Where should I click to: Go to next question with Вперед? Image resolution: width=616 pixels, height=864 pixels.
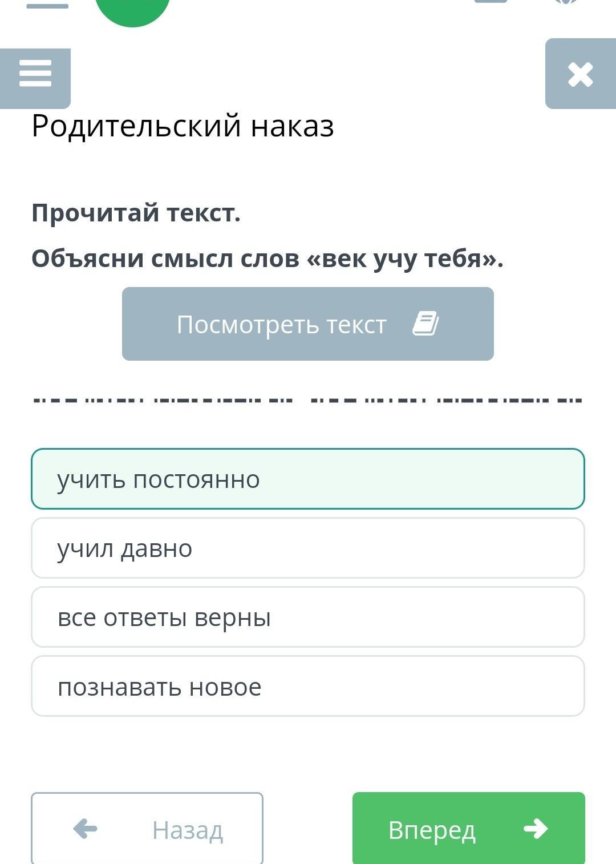pyautogui.click(x=468, y=829)
